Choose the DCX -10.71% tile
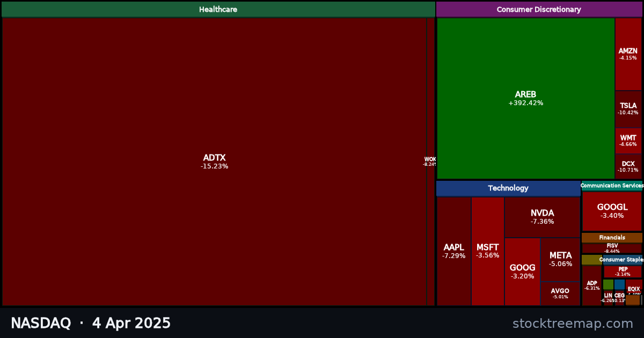This screenshot has height=338, width=644. tap(628, 166)
